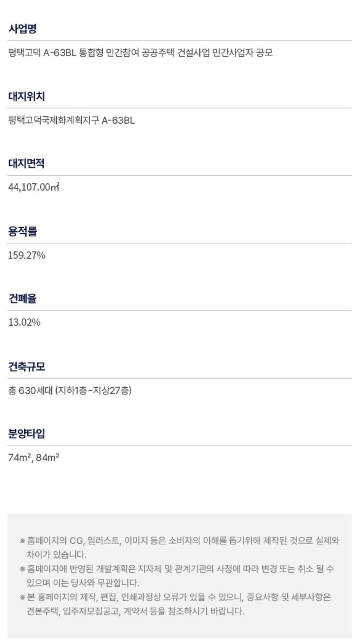Select the 44,107.00㎡ area value
Image resolution: width=359 pixels, height=644 pixels.
tap(34, 187)
